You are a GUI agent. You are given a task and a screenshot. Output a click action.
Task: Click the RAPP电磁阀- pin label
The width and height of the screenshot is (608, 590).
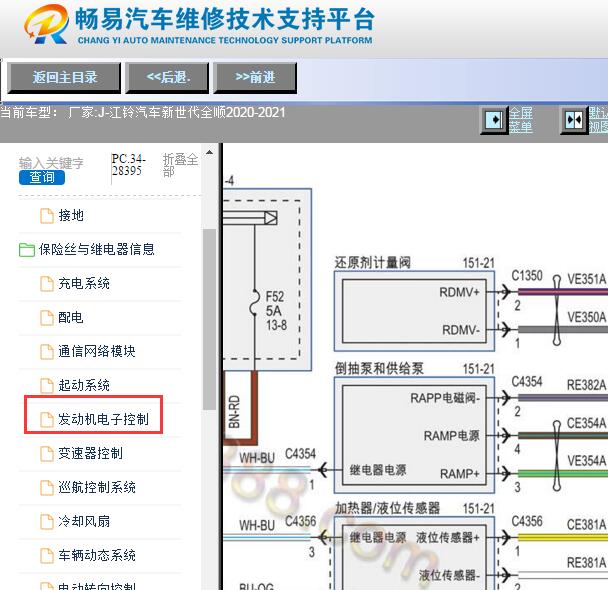(445, 398)
